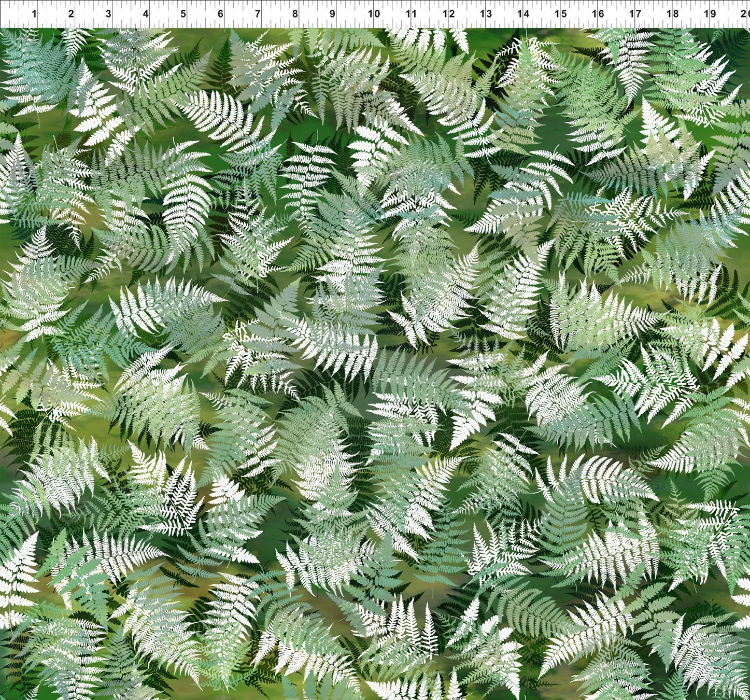Click the number 18 on the ruler
Viewport: 750px width, 700px height.
[x=673, y=14]
